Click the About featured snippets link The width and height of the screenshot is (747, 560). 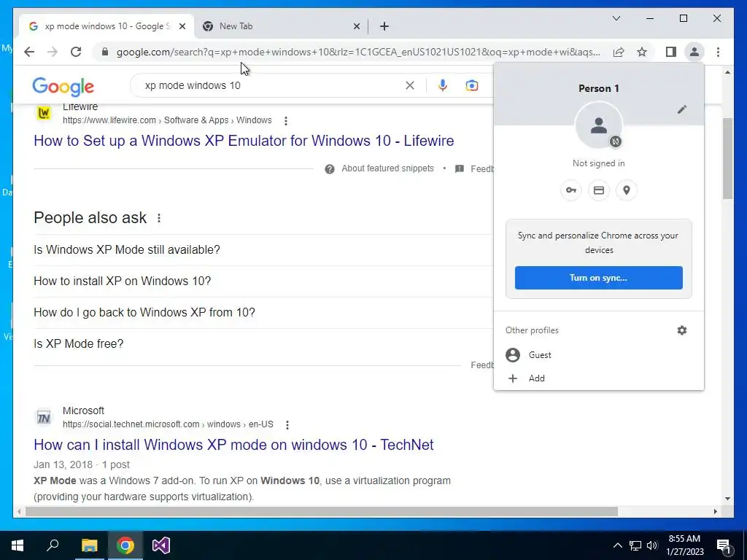(x=387, y=168)
